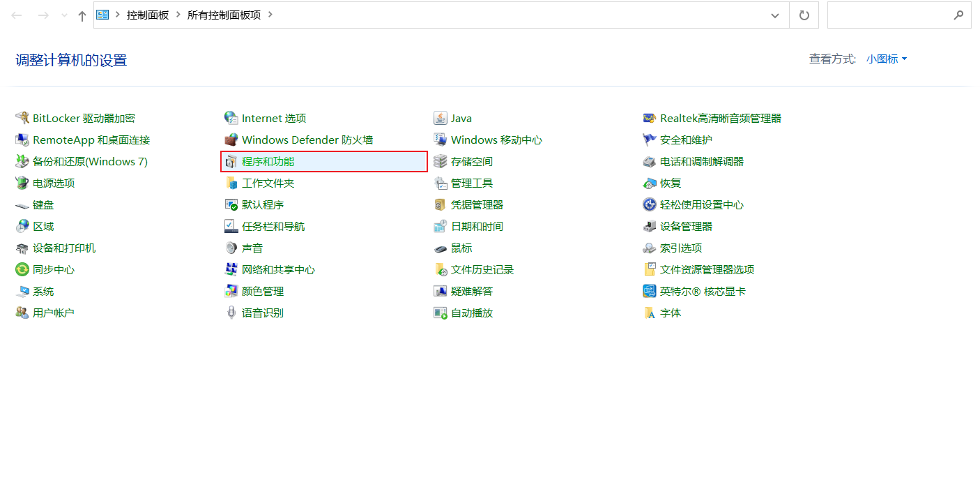Open the 恢复 link
Image resolution: width=980 pixels, height=503 pixels.
point(671,183)
